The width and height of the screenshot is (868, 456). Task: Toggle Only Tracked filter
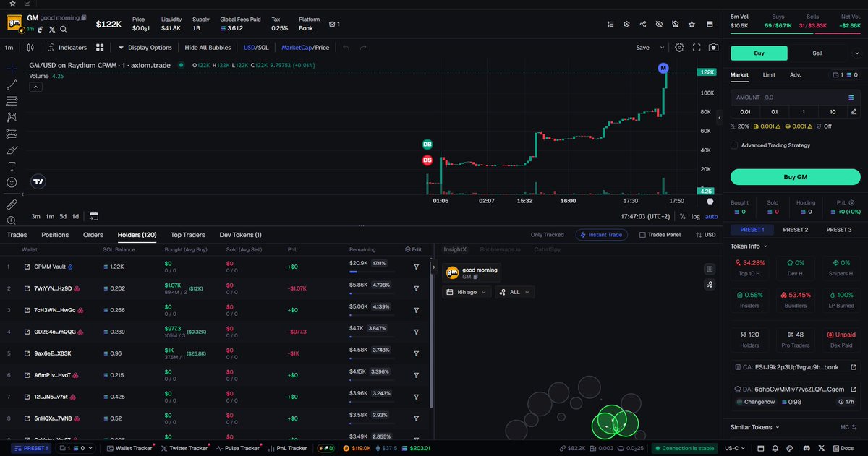tap(547, 235)
